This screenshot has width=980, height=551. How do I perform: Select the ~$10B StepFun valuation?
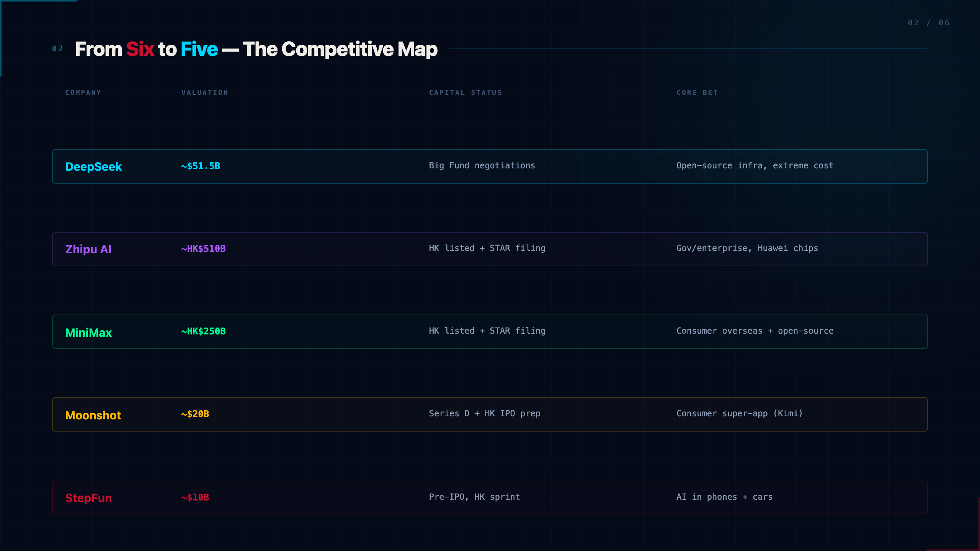(x=195, y=497)
